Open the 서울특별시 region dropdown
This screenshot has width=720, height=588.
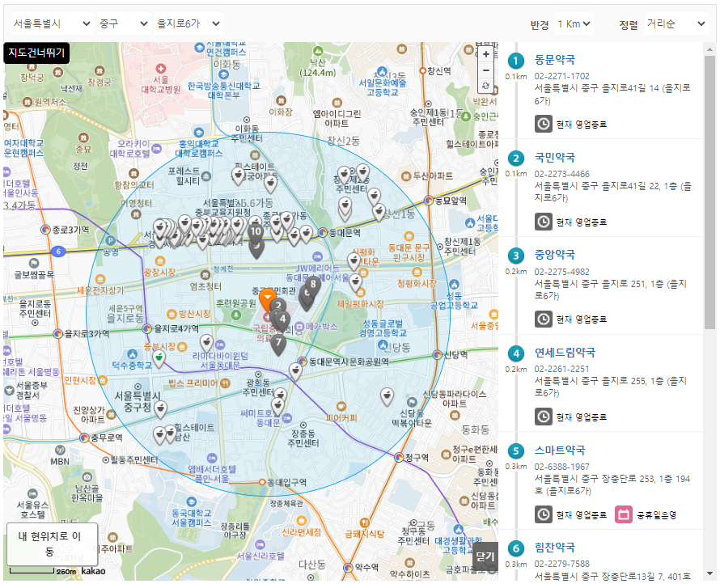(x=49, y=23)
